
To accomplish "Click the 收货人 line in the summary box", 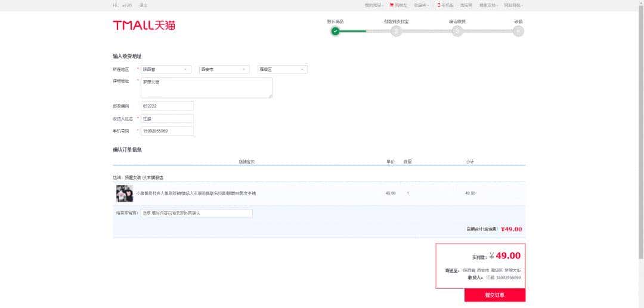I will tap(494, 278).
